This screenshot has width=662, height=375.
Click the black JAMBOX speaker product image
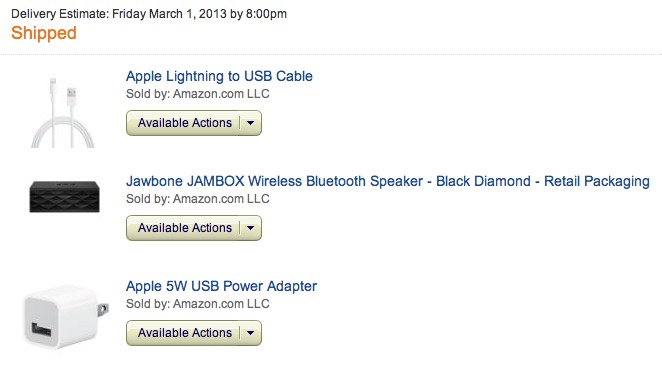[x=64, y=196]
